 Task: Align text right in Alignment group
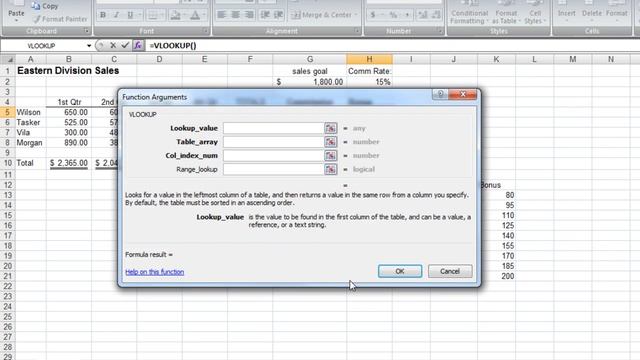point(249,15)
